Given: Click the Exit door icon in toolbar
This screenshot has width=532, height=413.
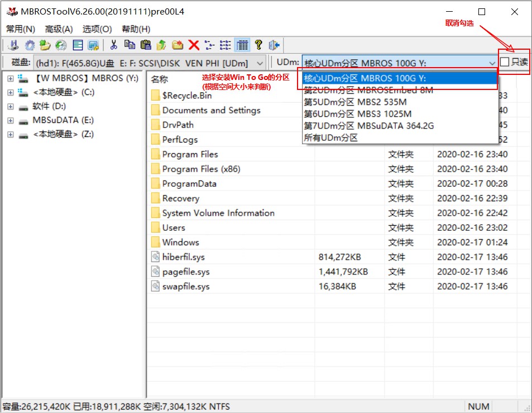Looking at the screenshot, I should click(274, 45).
